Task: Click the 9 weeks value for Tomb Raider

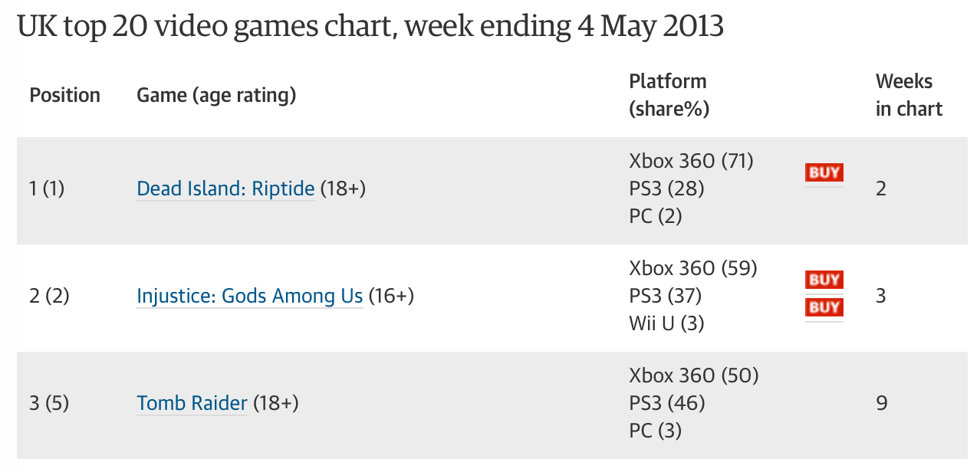Action: pyautogui.click(x=881, y=403)
